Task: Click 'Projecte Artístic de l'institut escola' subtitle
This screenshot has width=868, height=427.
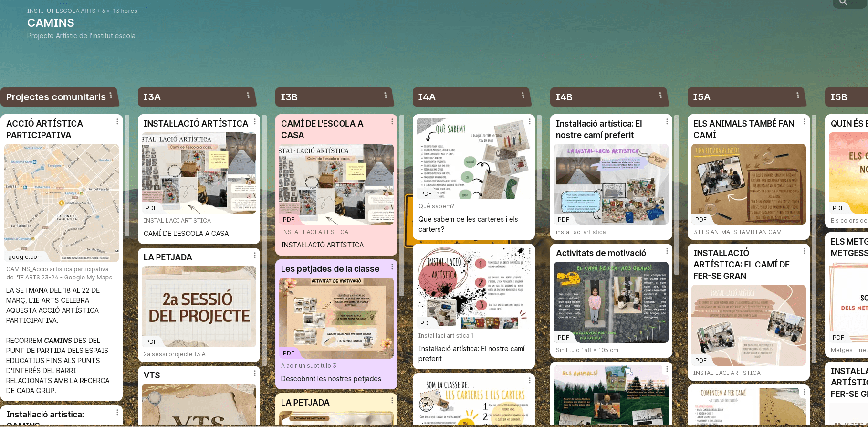Action: click(x=81, y=36)
